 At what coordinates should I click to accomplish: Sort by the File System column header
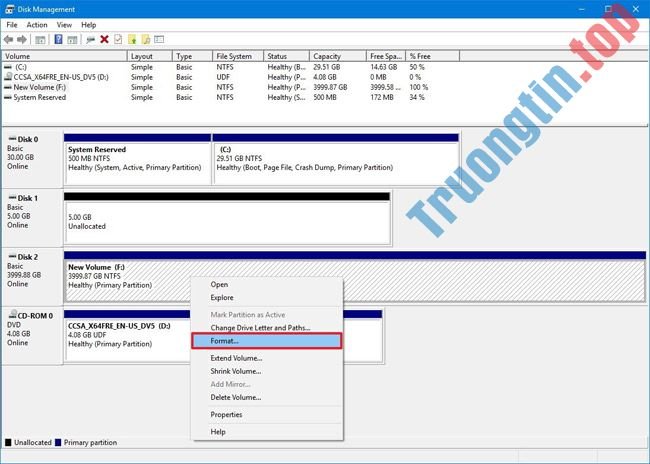click(238, 56)
